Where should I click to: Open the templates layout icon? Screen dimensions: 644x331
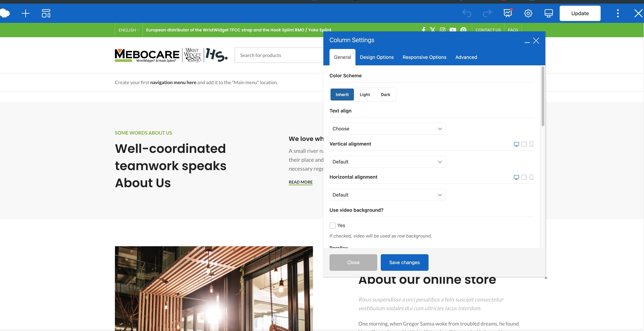(46, 13)
